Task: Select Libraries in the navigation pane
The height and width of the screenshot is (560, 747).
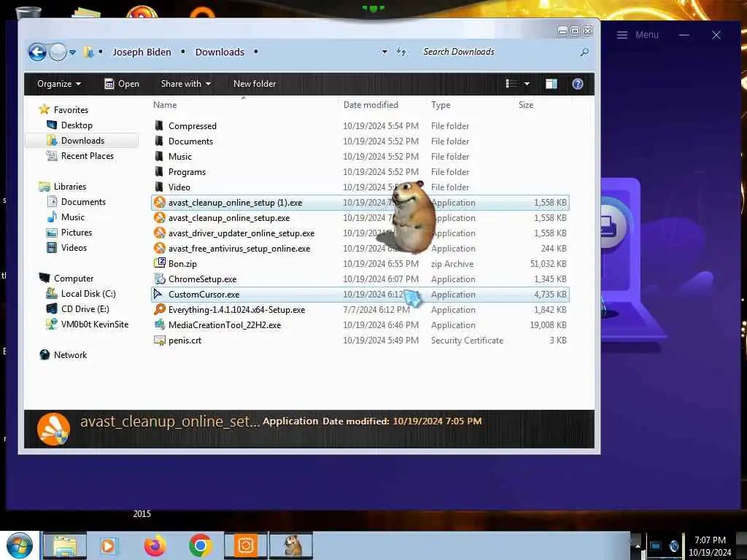Action: pos(69,186)
